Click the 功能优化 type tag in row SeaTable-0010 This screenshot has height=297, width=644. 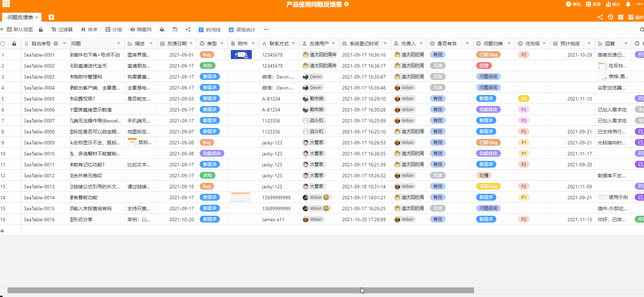click(212, 153)
